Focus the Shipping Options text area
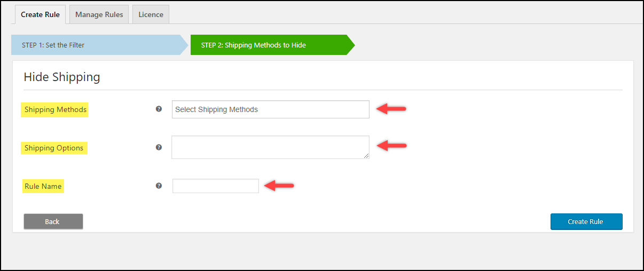The height and width of the screenshot is (271, 644). pos(270,147)
